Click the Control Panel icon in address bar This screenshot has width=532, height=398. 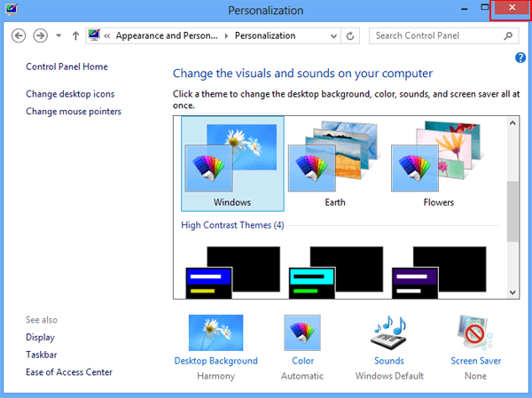(94, 35)
